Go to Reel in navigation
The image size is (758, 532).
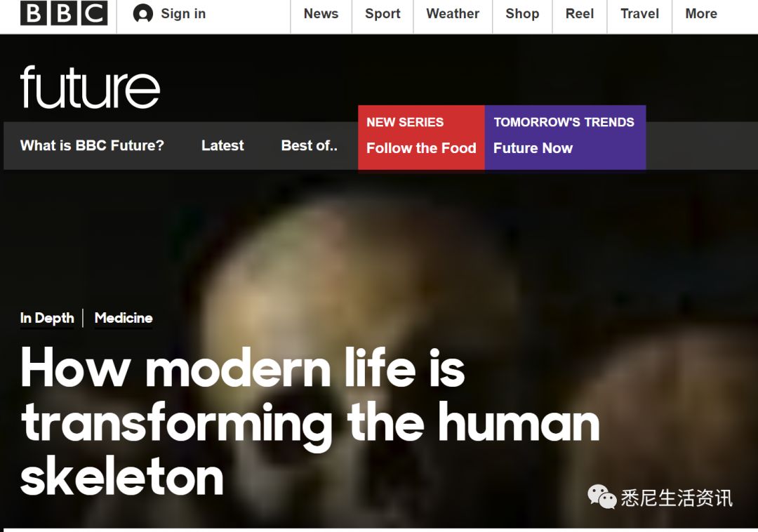click(x=580, y=13)
